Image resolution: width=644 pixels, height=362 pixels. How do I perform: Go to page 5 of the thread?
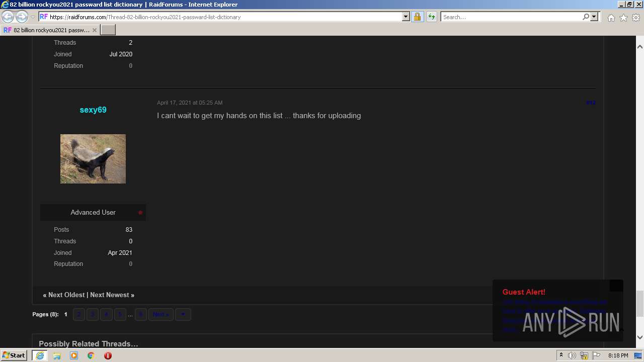[x=119, y=314]
